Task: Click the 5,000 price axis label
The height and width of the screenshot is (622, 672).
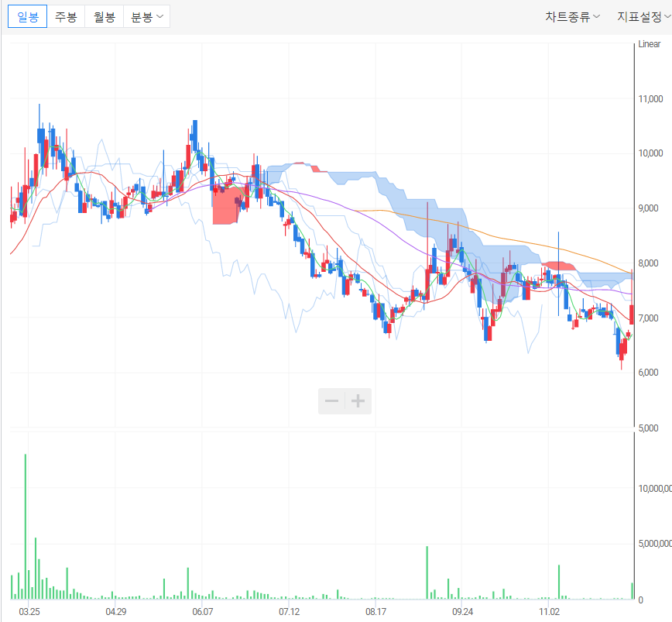Action: point(649,428)
